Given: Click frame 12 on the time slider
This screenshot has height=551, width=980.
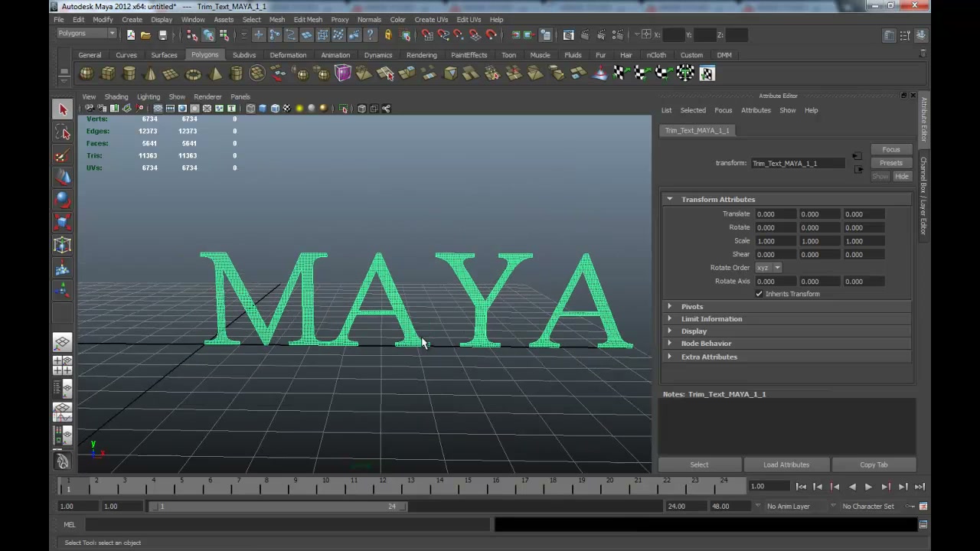Looking at the screenshot, I should coord(382,484).
